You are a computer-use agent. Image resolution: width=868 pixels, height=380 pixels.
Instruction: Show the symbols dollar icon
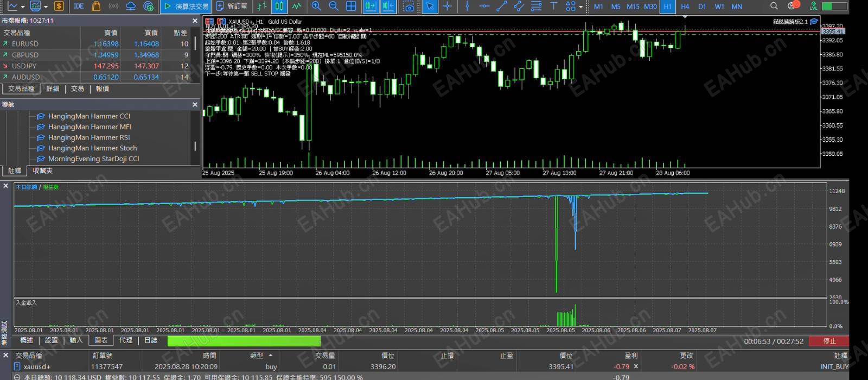pos(59,6)
